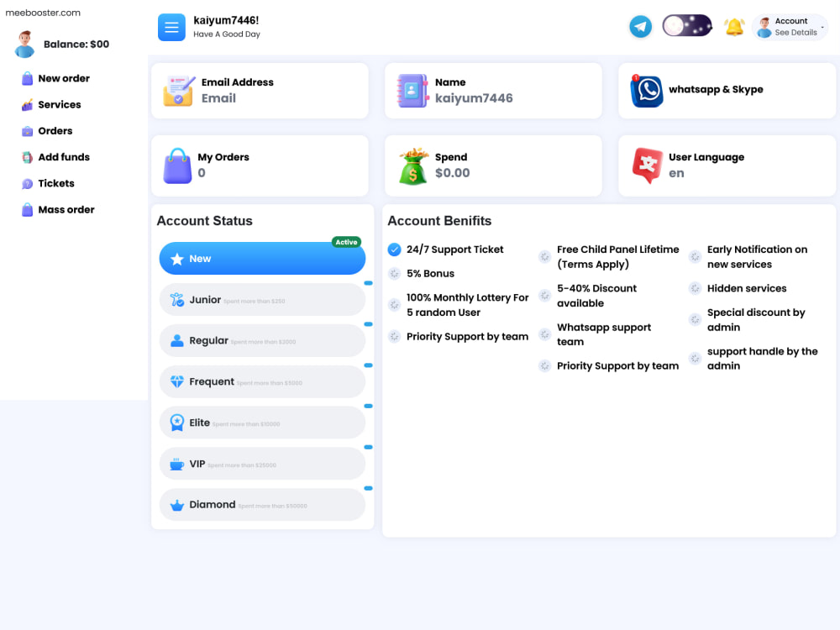
Task: Click the meebooster.com site title
Action: tap(43, 13)
